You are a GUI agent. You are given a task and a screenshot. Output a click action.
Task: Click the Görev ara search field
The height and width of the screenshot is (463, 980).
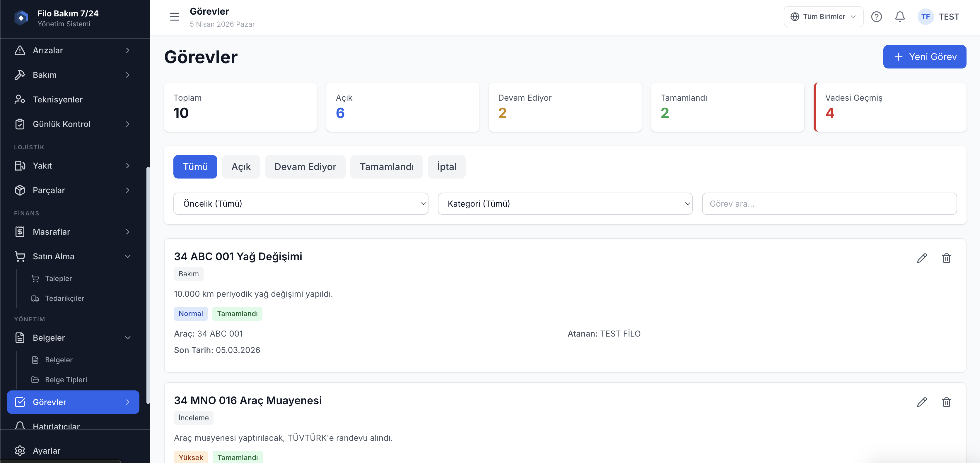click(x=829, y=204)
